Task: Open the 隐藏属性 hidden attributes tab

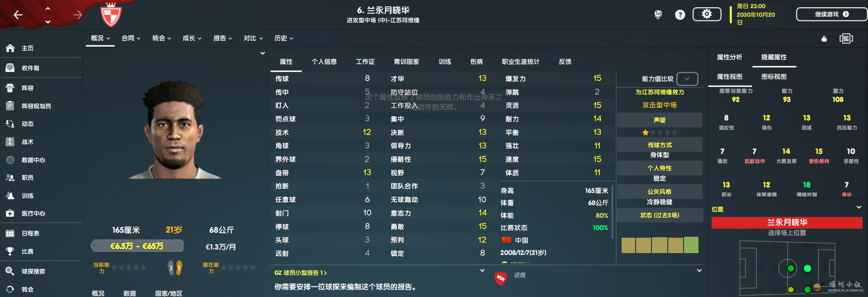Action: click(774, 57)
